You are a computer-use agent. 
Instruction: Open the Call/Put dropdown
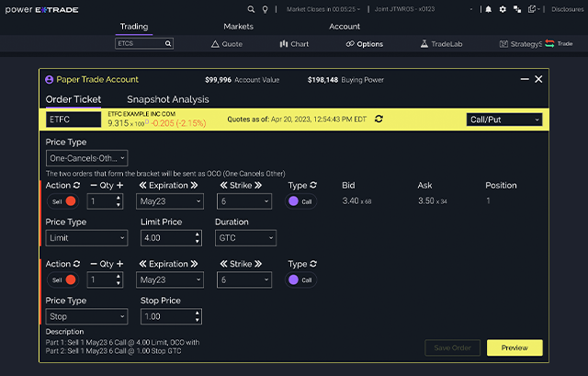tap(503, 120)
